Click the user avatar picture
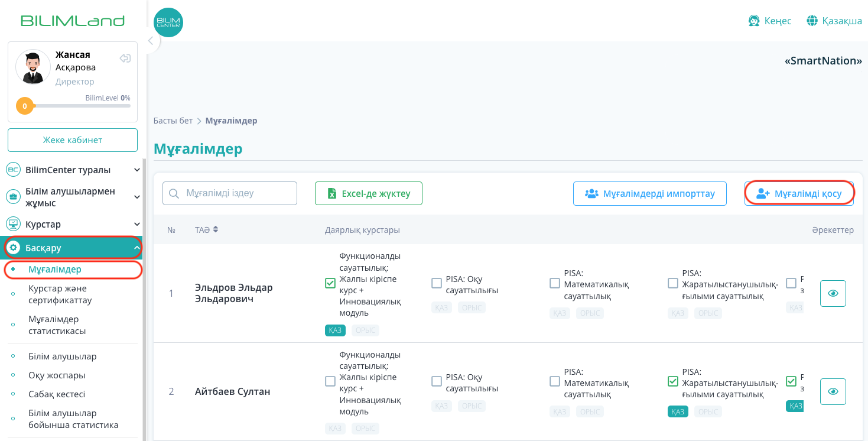Viewport: 868px width, 441px height. tap(33, 67)
